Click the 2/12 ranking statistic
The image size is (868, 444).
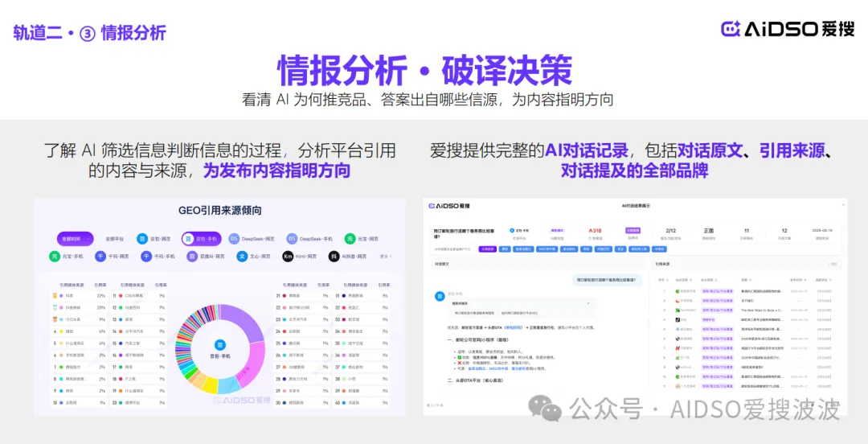[x=670, y=230]
